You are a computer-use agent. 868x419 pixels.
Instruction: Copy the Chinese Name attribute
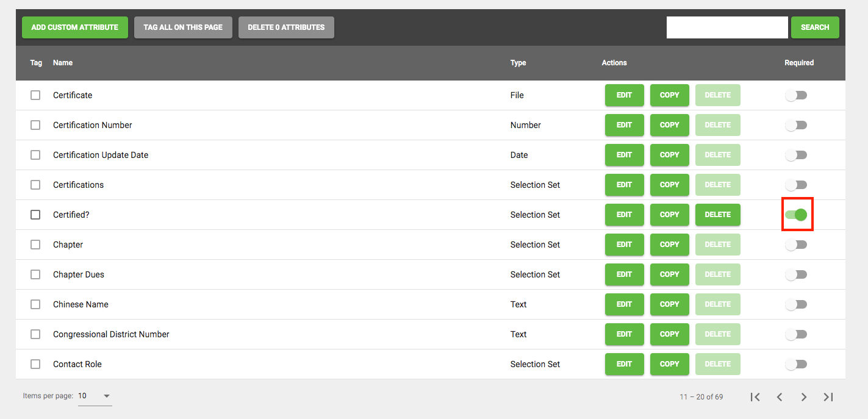coord(670,304)
